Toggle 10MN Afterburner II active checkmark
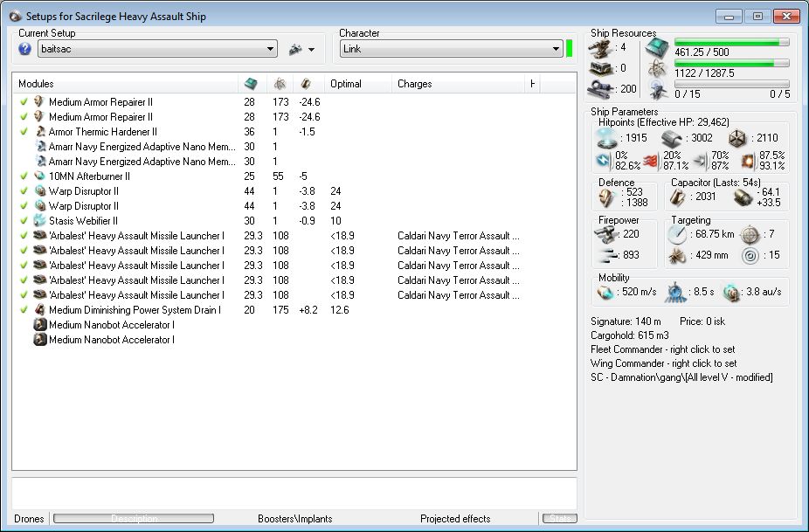The image size is (809, 532). pos(24,176)
